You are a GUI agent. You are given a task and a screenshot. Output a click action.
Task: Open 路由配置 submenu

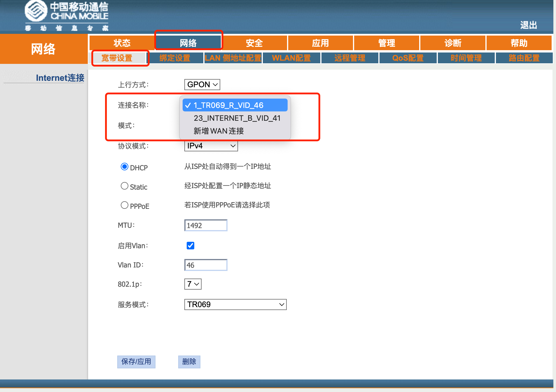pos(524,58)
